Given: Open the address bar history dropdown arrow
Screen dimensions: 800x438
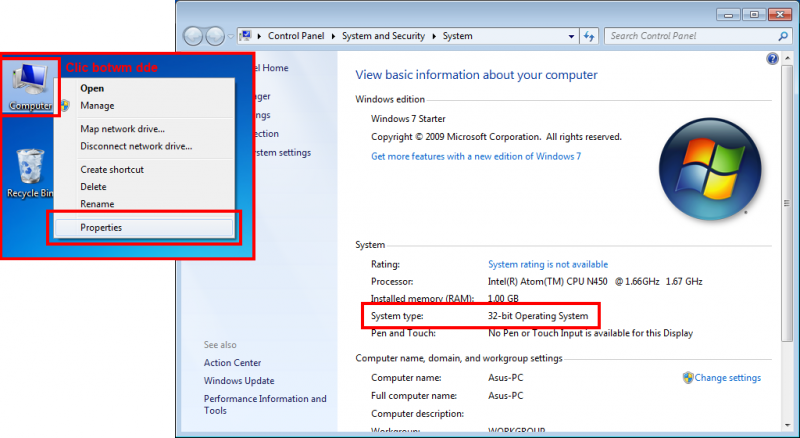Looking at the screenshot, I should 573,36.
